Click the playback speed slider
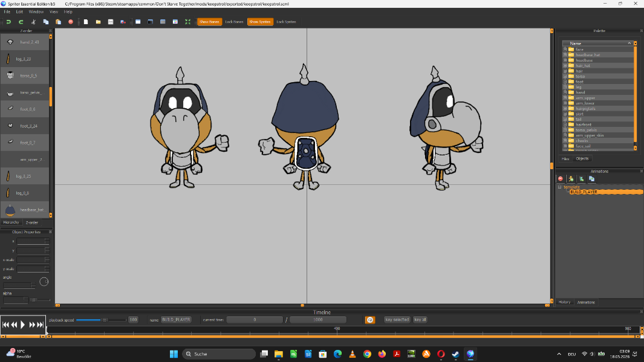 tap(101, 320)
